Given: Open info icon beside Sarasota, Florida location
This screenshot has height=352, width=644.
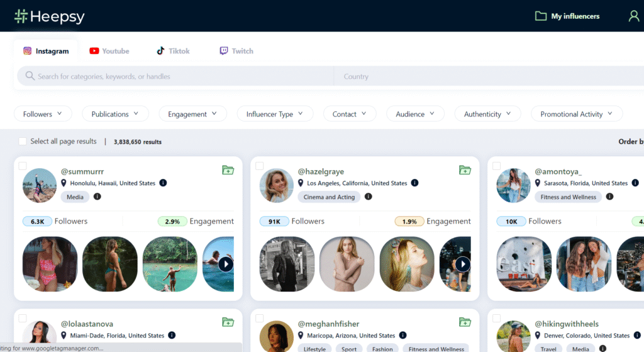Looking at the screenshot, I should click(x=635, y=183).
